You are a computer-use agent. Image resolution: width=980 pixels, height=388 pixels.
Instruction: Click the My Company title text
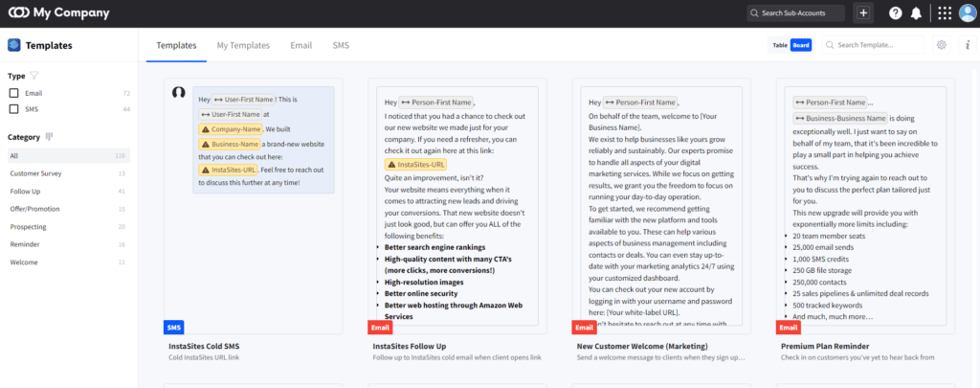(71, 13)
